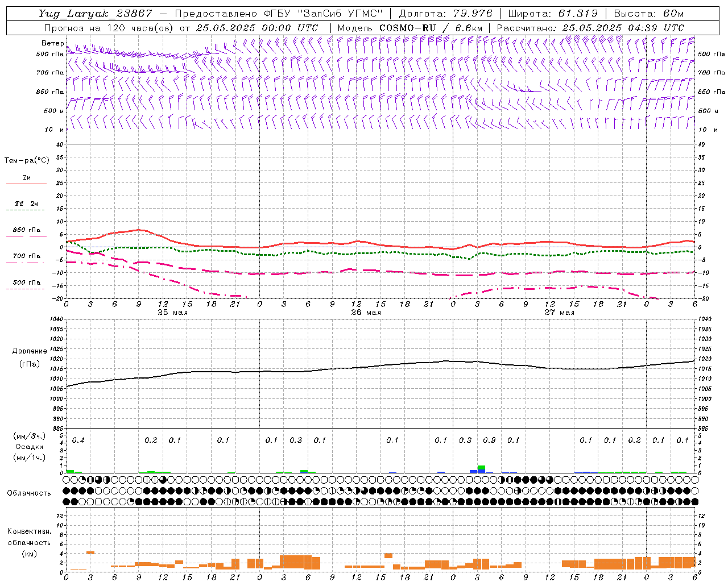Click the 25 мая date label
This screenshot has height=582, width=728.
(173, 313)
